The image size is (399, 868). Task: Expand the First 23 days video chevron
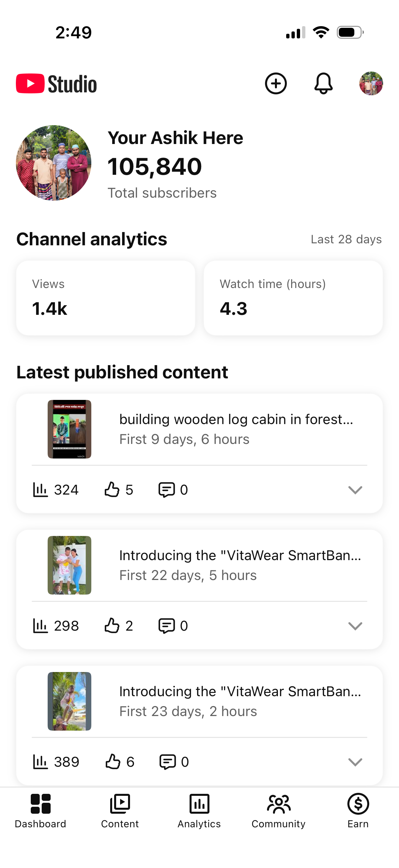click(x=355, y=762)
